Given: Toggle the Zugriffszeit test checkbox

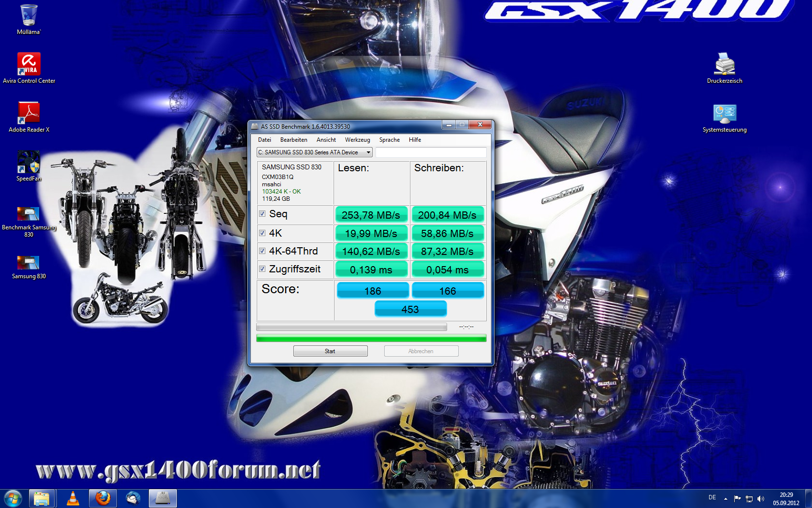Looking at the screenshot, I should point(262,269).
